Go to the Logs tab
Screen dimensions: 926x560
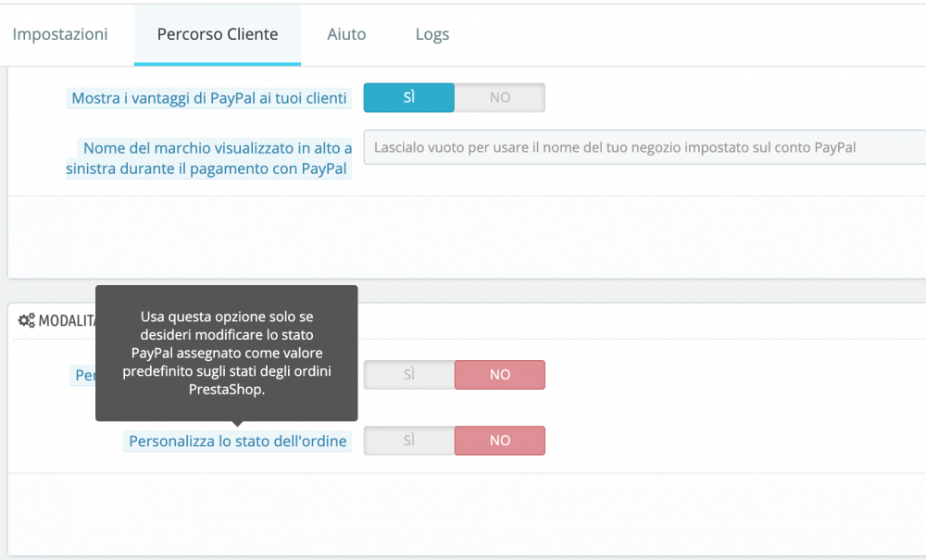[432, 34]
